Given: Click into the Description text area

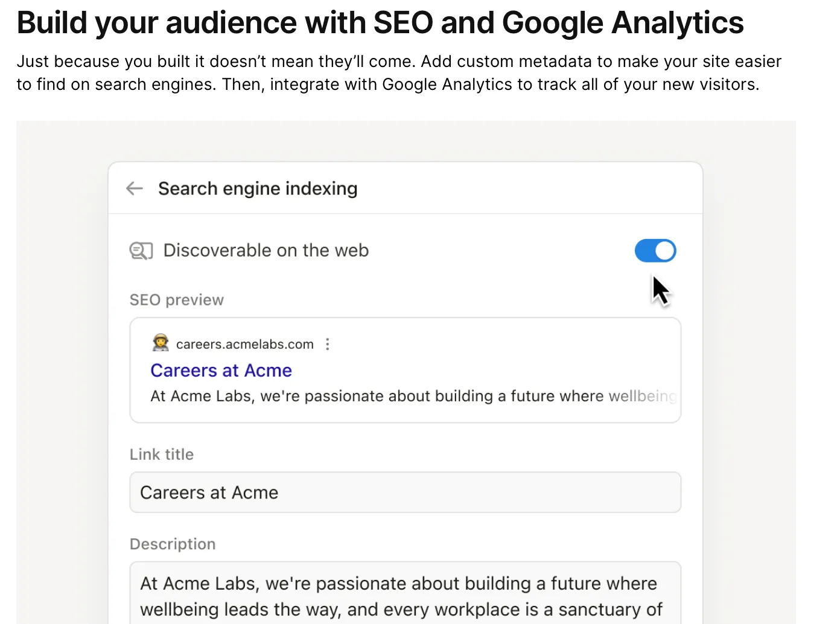Looking at the screenshot, I should (405, 594).
